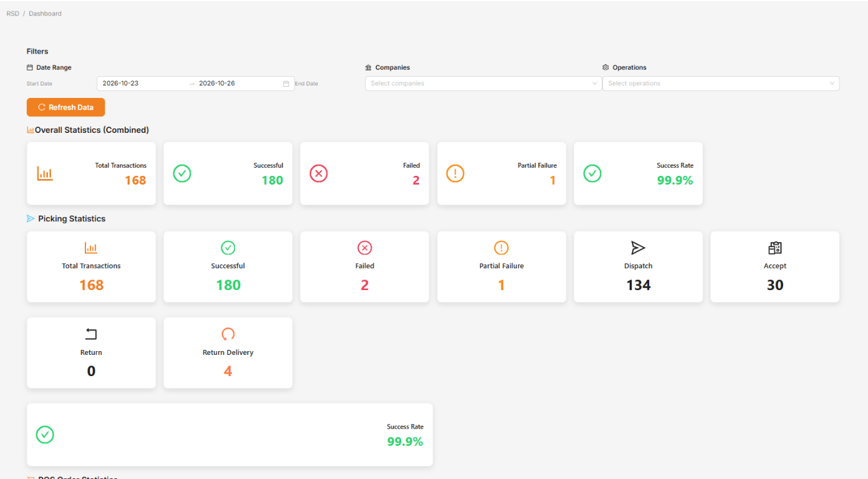Open the Select operations dropdown
Viewport: 868px width, 479px height.
(x=721, y=84)
